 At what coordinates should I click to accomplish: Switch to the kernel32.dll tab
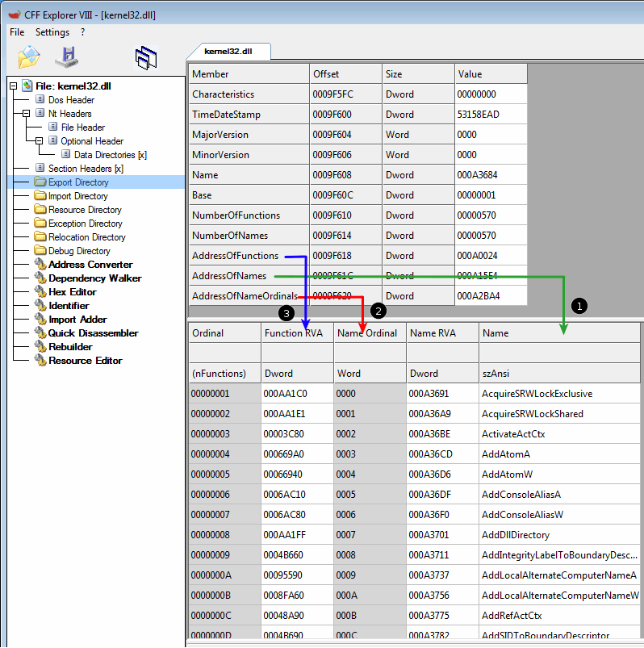228,51
